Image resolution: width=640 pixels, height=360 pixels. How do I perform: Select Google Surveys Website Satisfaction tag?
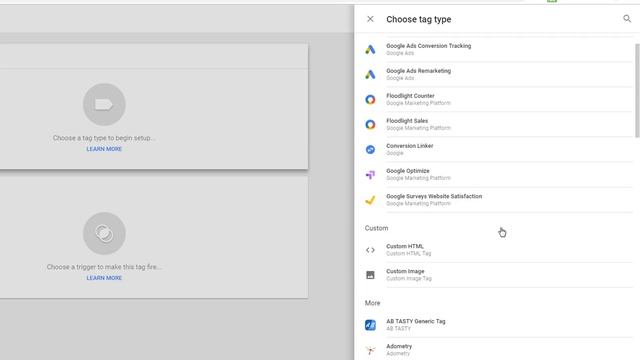coord(498,200)
